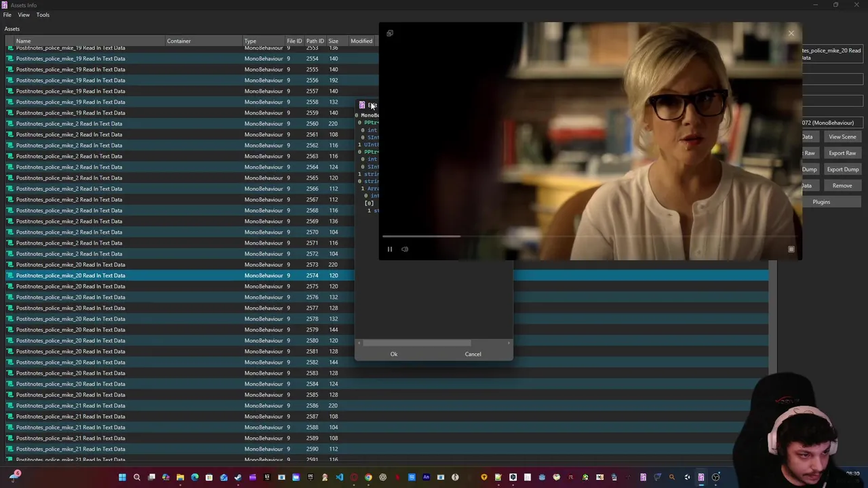
Task: Pause the video in the overlay player
Action: coord(390,249)
